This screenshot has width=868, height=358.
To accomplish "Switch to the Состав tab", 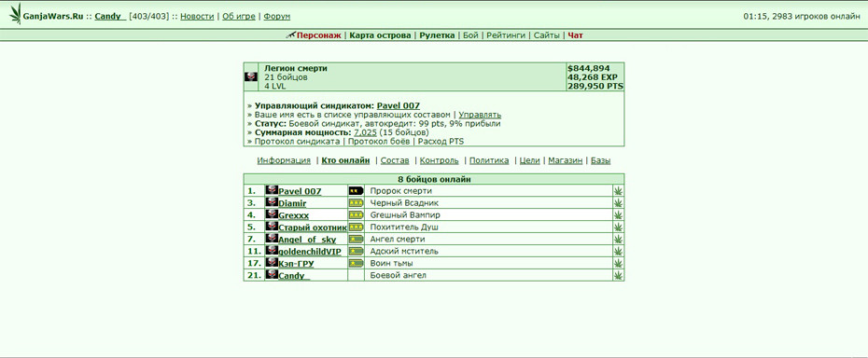I will pyautogui.click(x=395, y=160).
